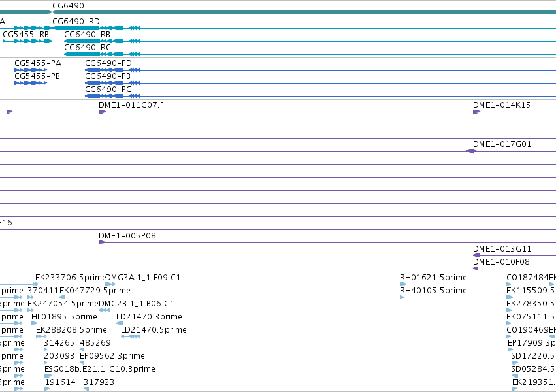Screen dimensions: 556x392
Task: Select the DME1-017G01 clone label
Action: click(x=502, y=144)
